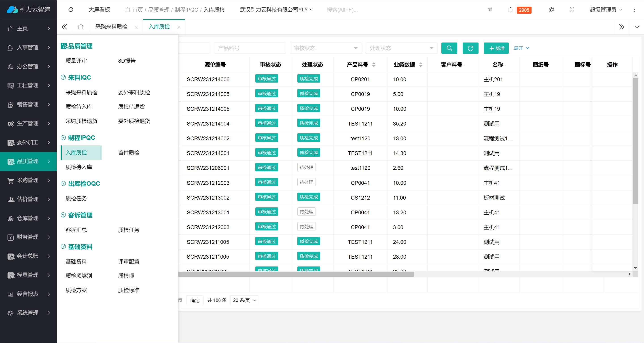Open the 处理状态 dropdown

click(401, 48)
